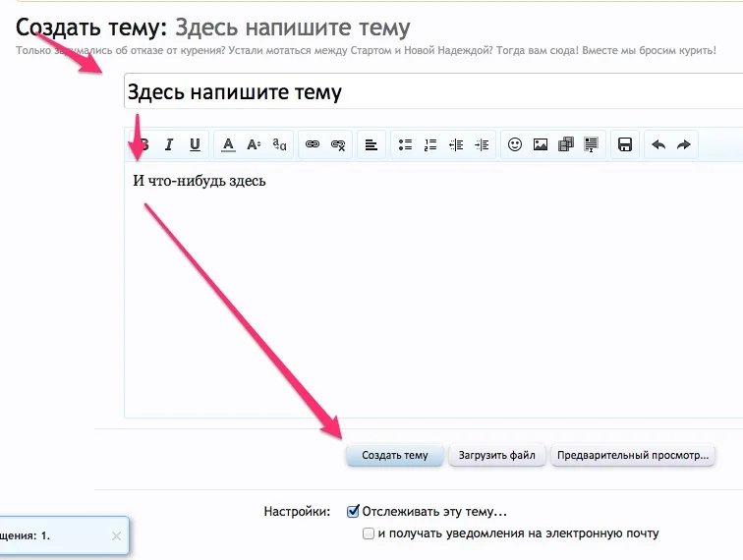Insert a bulleted list
This screenshot has height=560, width=743.
point(405,144)
